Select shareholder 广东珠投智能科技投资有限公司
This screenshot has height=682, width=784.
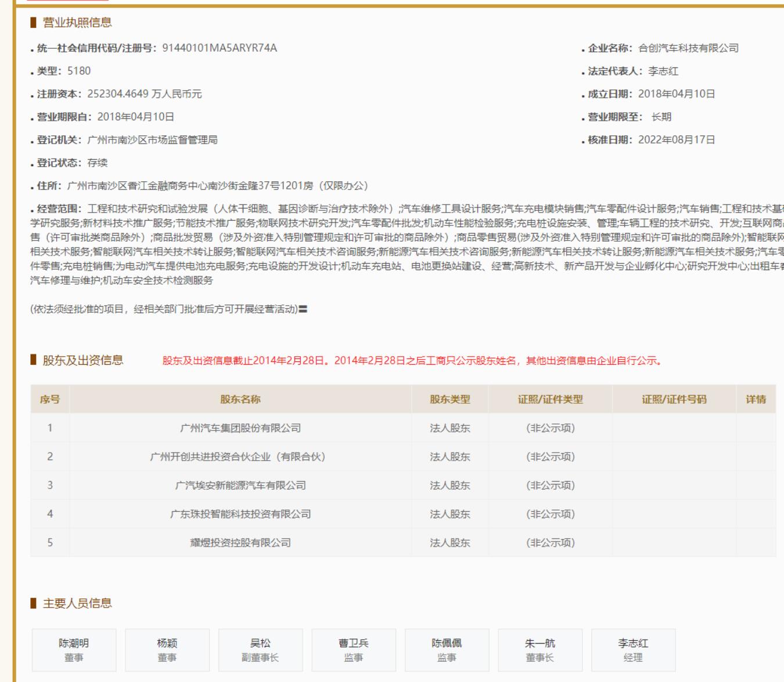240,514
